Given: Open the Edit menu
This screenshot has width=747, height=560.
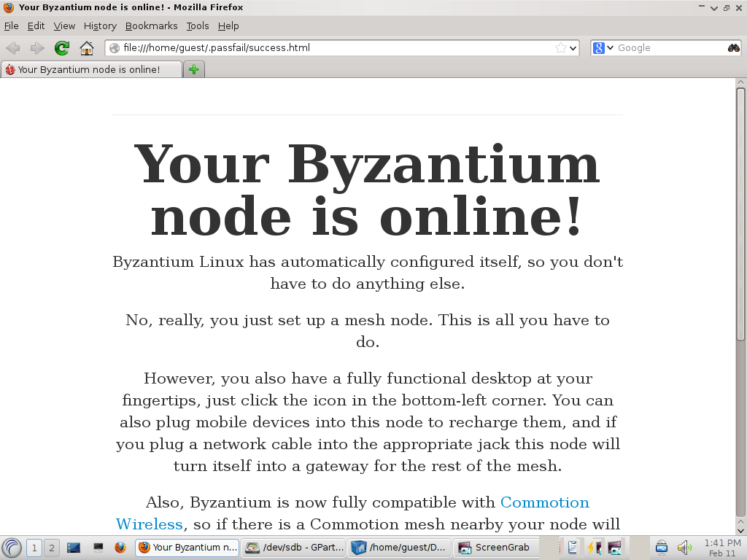Looking at the screenshot, I should [x=36, y=26].
